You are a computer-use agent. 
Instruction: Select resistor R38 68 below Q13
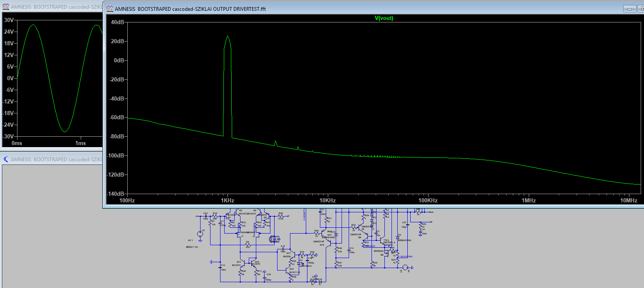tap(240, 273)
